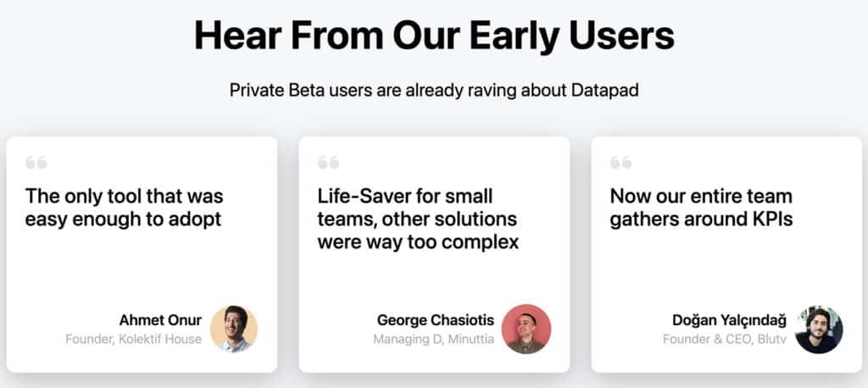Click Ahmet Onur's profile photo
This screenshot has height=388, width=868.
pyautogui.click(x=234, y=329)
